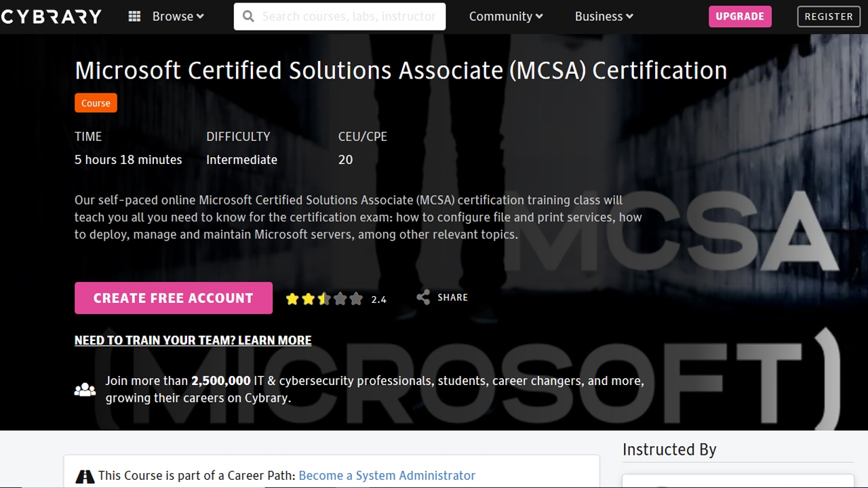Screen dimensions: 868x488
Task: Click the 5 hours 18 minutes value
Action: coord(128,160)
